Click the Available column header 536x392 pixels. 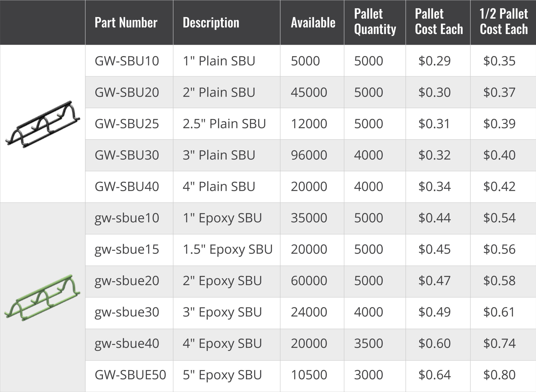pos(313,23)
